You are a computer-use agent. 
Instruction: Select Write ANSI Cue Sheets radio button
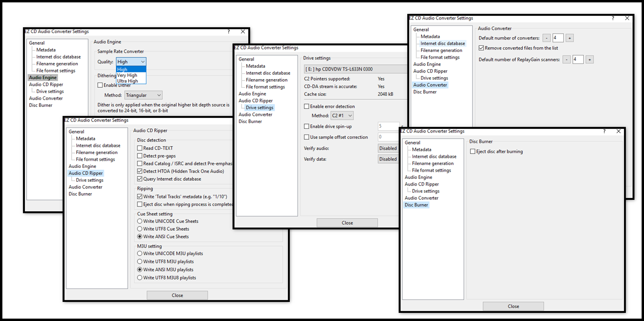click(x=140, y=237)
